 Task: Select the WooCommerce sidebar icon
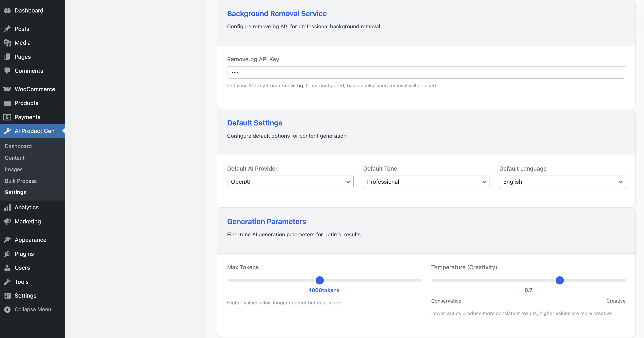coord(7,89)
